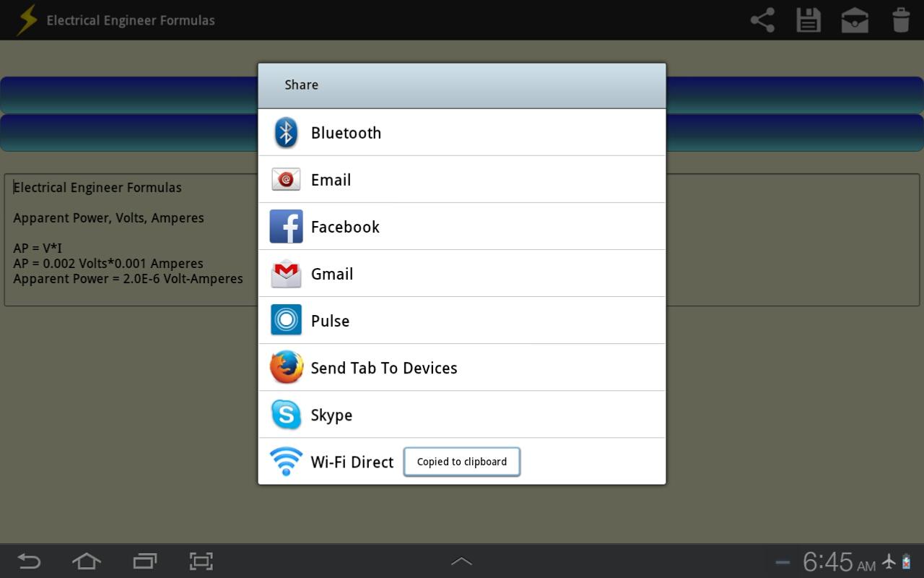This screenshot has height=578, width=924.
Task: Tap the trash delete icon
Action: 901,20
